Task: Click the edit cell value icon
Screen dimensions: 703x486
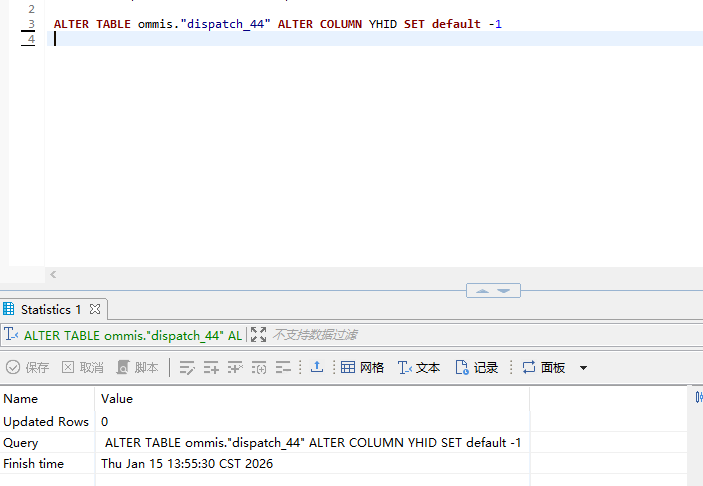Action: click(187, 368)
